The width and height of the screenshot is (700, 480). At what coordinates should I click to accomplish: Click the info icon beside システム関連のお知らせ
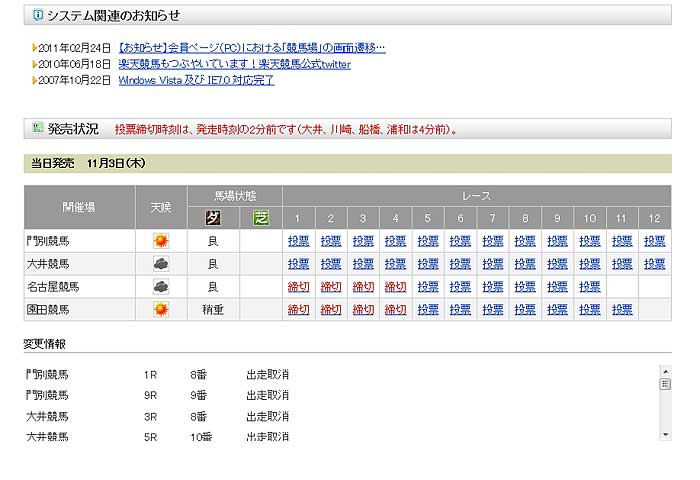(x=38, y=15)
